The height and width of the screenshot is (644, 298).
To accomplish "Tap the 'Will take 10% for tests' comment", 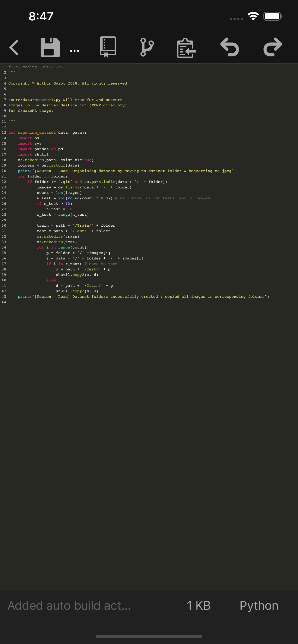I will tap(162, 198).
